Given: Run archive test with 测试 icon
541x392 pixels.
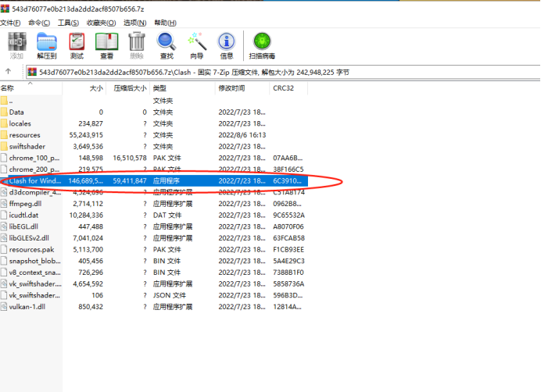Looking at the screenshot, I should pyautogui.click(x=77, y=45).
